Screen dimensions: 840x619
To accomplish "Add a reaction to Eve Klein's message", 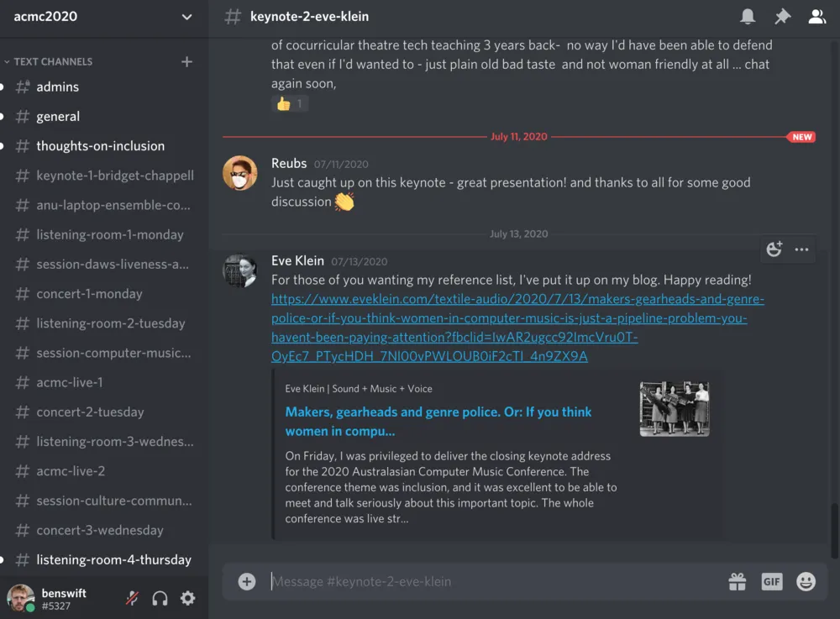I will point(774,249).
